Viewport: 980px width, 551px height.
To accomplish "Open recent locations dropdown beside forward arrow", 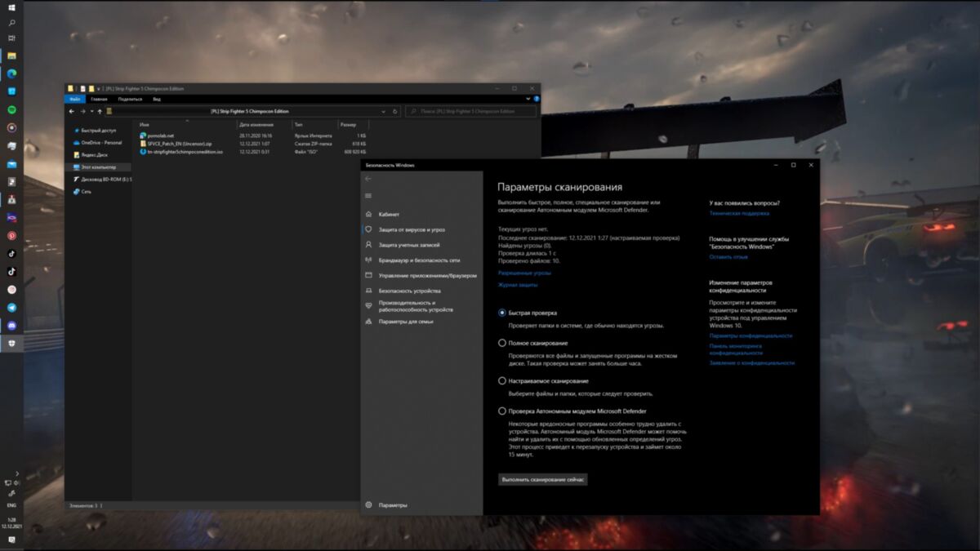I will coord(91,111).
